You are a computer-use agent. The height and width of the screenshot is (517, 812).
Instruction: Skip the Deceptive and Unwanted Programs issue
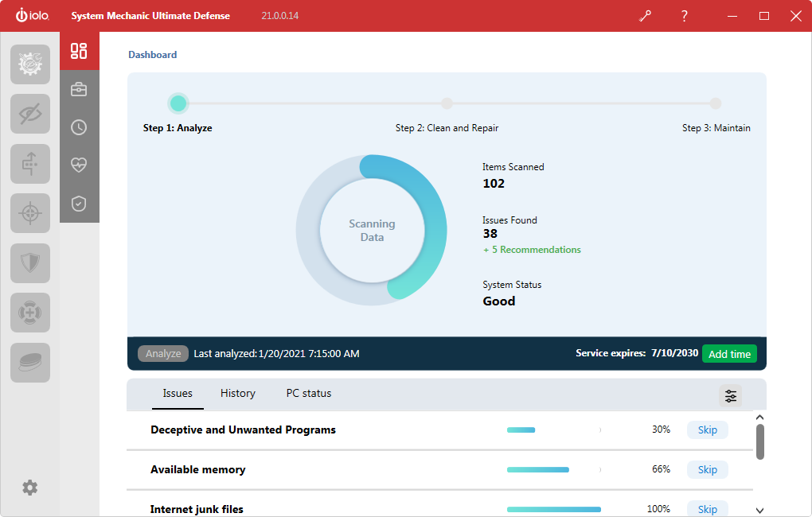coord(707,430)
